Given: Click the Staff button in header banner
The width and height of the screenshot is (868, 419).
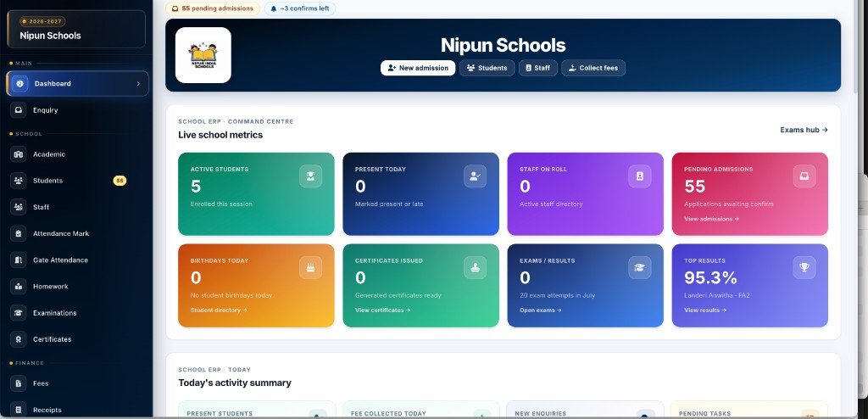Looking at the screenshot, I should point(538,68).
